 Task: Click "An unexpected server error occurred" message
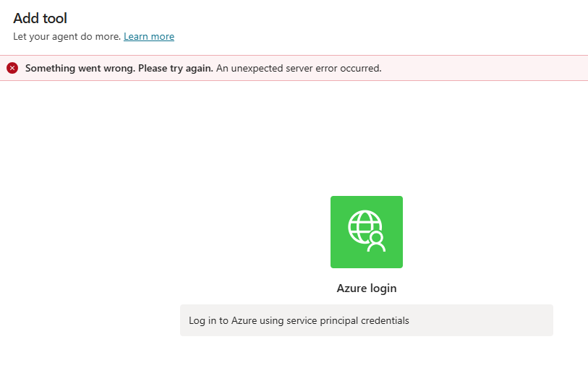(x=299, y=68)
